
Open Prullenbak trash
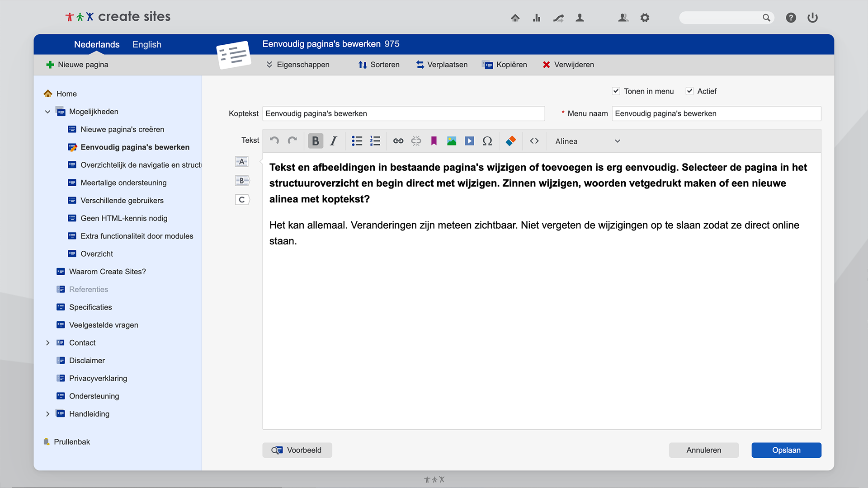[x=67, y=442]
